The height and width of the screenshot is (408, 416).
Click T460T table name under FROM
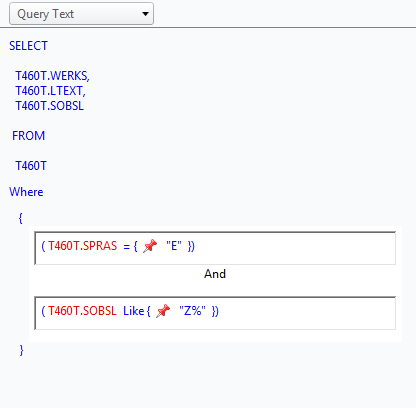click(x=31, y=166)
